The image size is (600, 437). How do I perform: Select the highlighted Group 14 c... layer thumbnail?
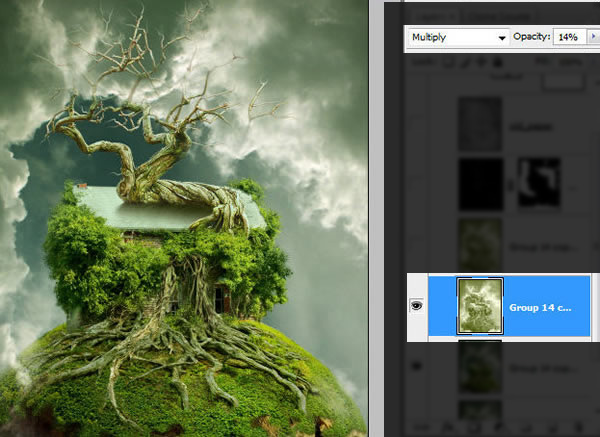[x=480, y=306]
